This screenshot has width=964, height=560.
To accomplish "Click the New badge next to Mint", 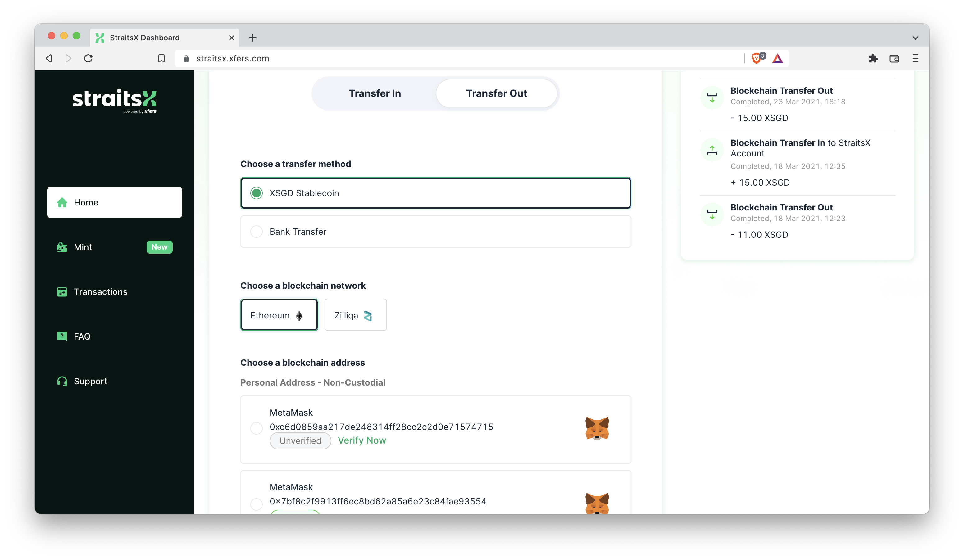I will click(158, 247).
